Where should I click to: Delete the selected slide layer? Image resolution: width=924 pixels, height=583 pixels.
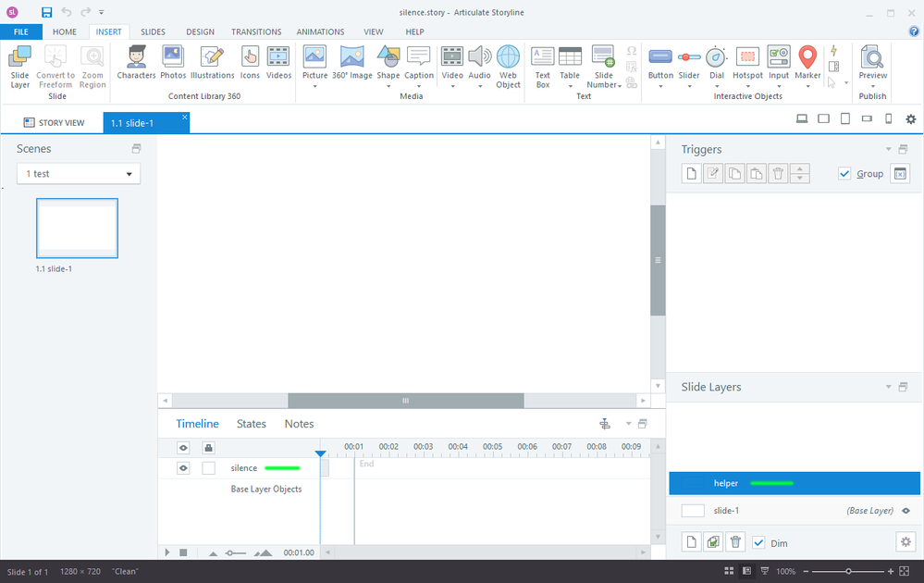point(735,543)
